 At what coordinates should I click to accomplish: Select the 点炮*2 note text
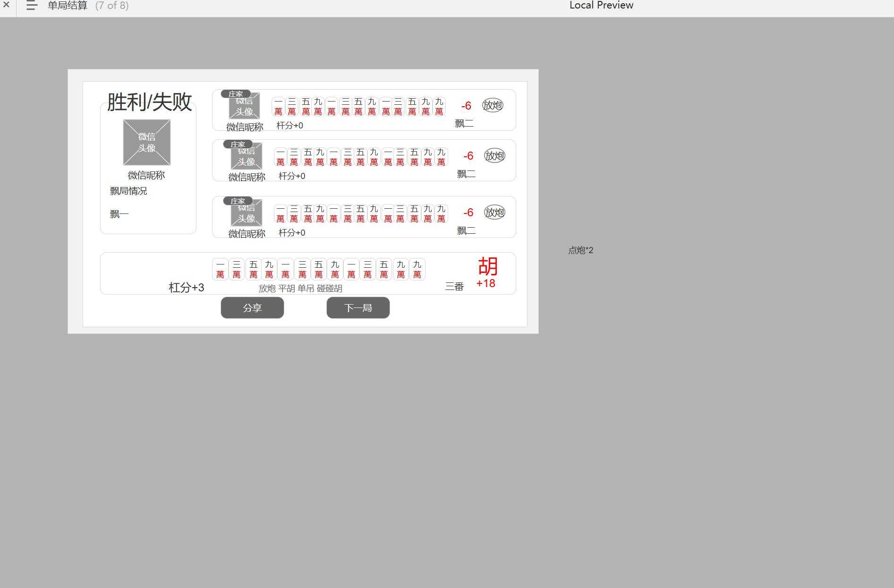click(580, 250)
